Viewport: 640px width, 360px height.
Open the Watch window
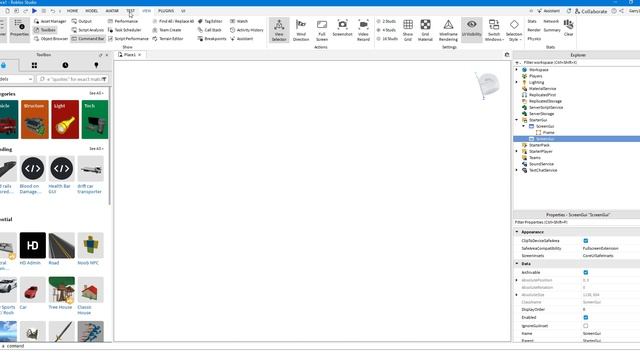[x=239, y=21]
